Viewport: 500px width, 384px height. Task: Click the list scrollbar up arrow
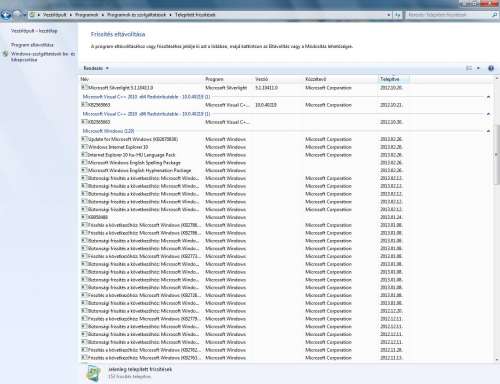tap(497, 79)
